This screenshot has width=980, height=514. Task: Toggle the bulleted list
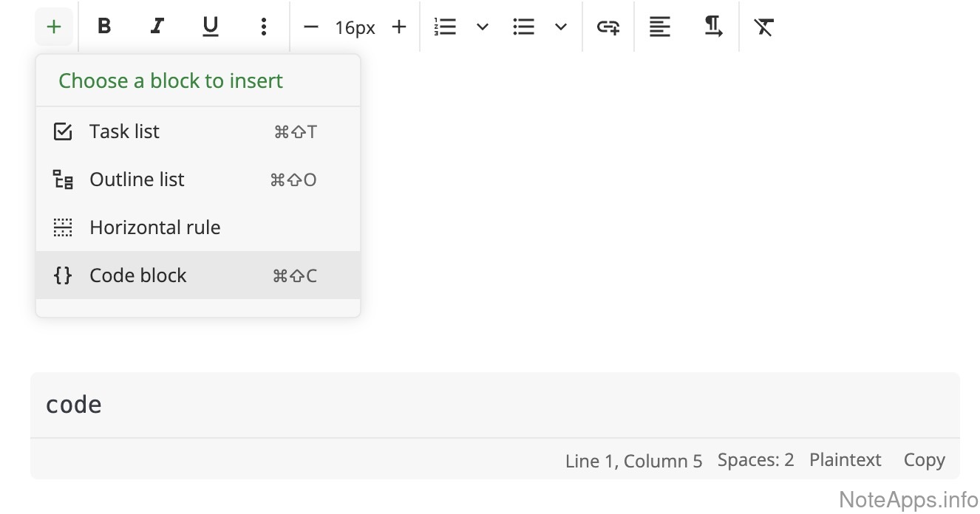click(524, 27)
